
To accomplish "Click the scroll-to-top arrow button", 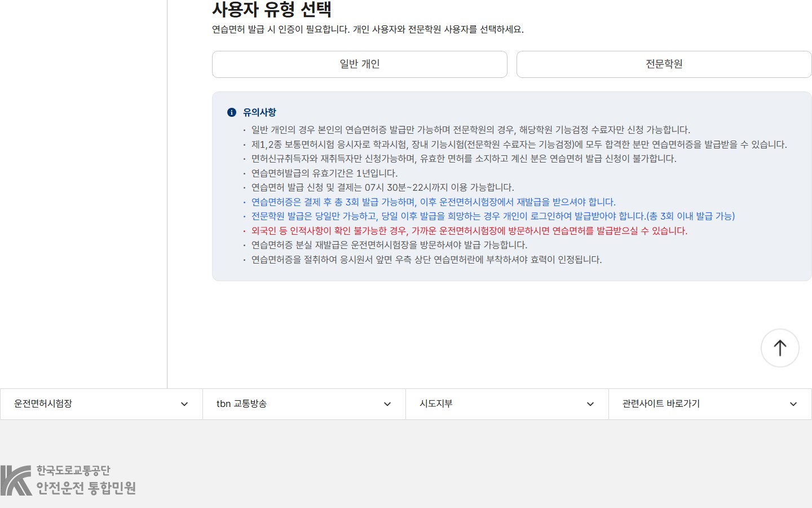I will pos(780,348).
